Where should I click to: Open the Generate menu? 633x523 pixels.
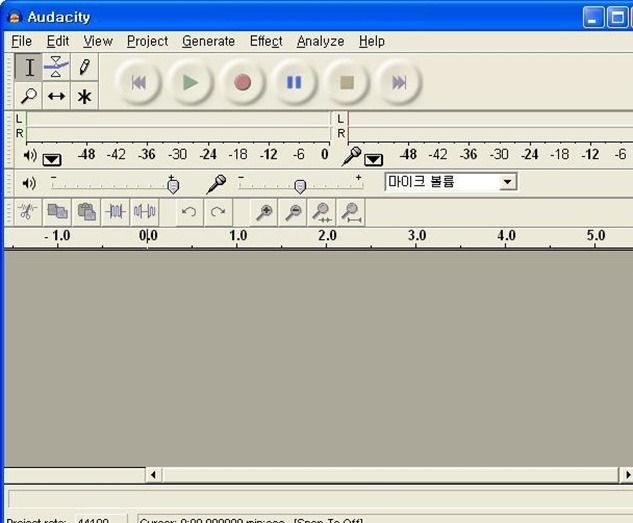pyautogui.click(x=208, y=41)
